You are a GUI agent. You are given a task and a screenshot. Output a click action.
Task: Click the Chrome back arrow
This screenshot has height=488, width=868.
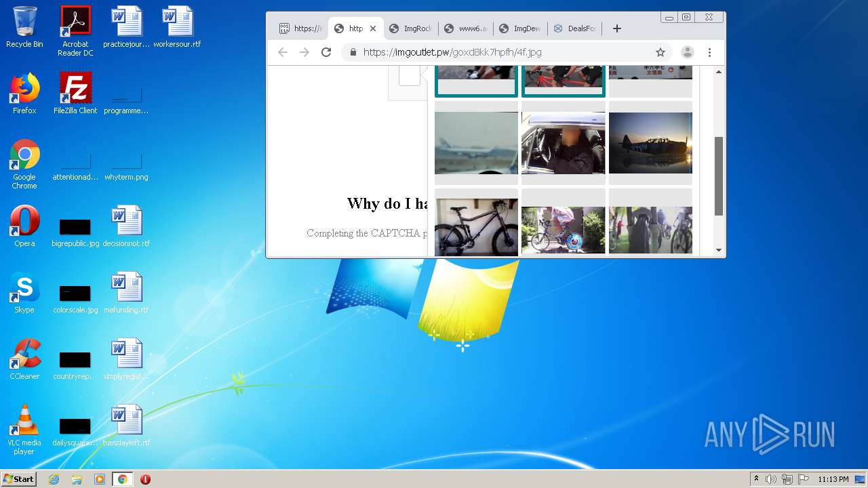tap(283, 52)
